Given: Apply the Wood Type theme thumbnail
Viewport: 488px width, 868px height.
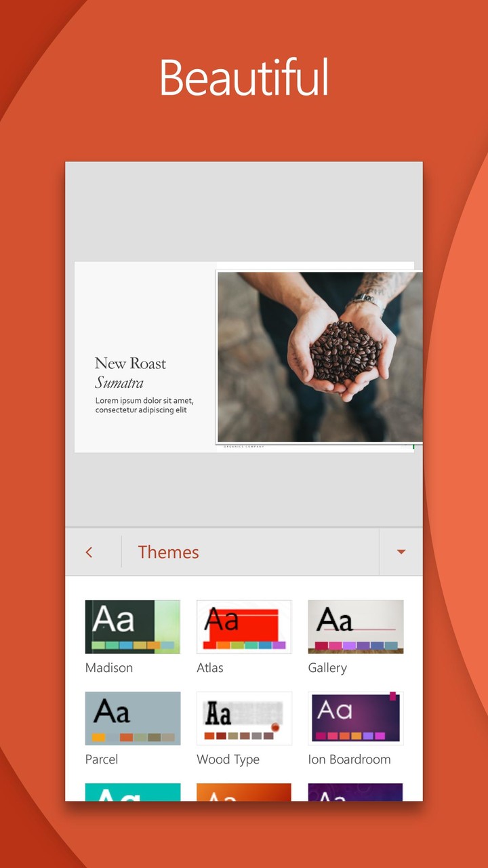Looking at the screenshot, I should 244,718.
